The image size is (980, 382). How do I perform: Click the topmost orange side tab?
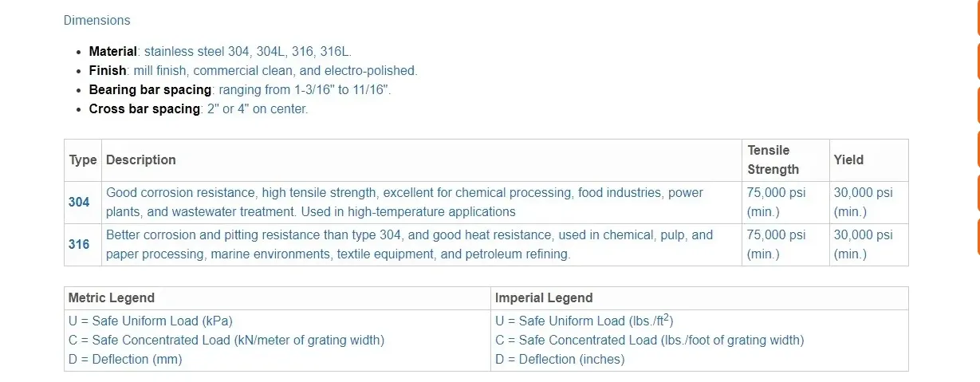tap(977, 18)
